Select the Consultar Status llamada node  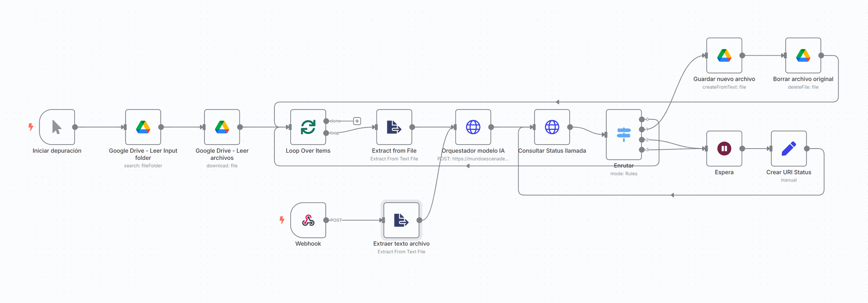552,127
